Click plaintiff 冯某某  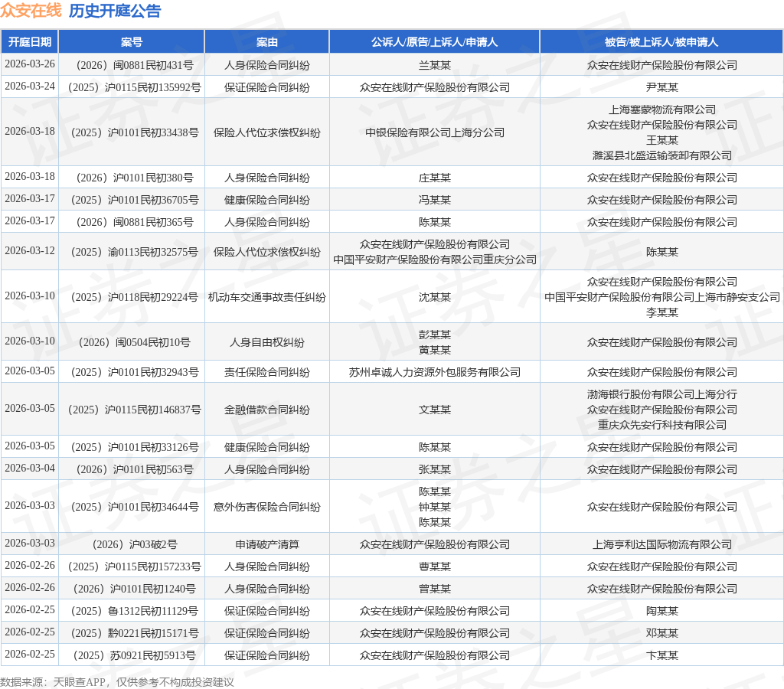pos(435,200)
